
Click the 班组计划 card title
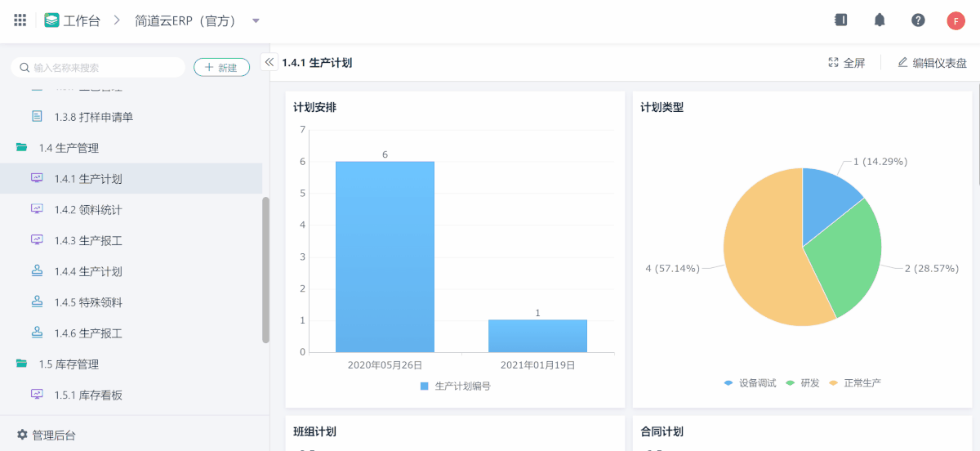(x=314, y=431)
